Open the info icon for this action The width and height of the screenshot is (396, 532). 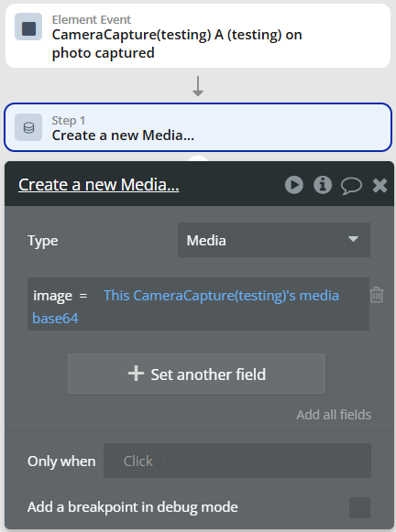tap(323, 185)
